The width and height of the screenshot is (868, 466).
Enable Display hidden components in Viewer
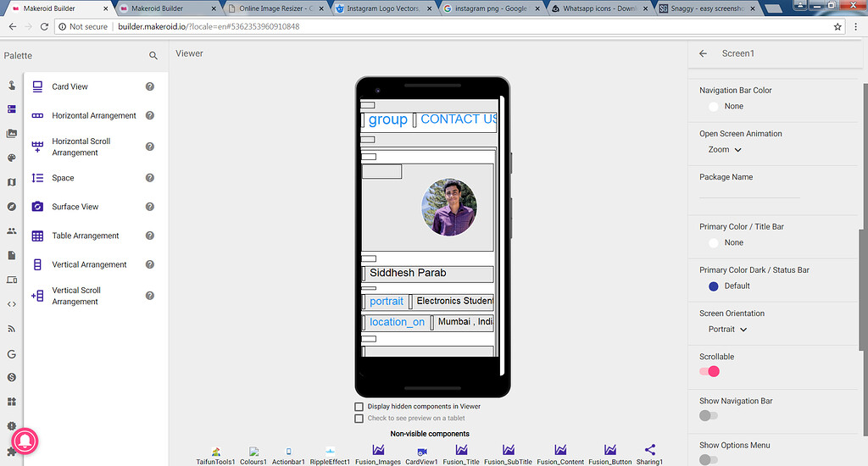click(359, 407)
